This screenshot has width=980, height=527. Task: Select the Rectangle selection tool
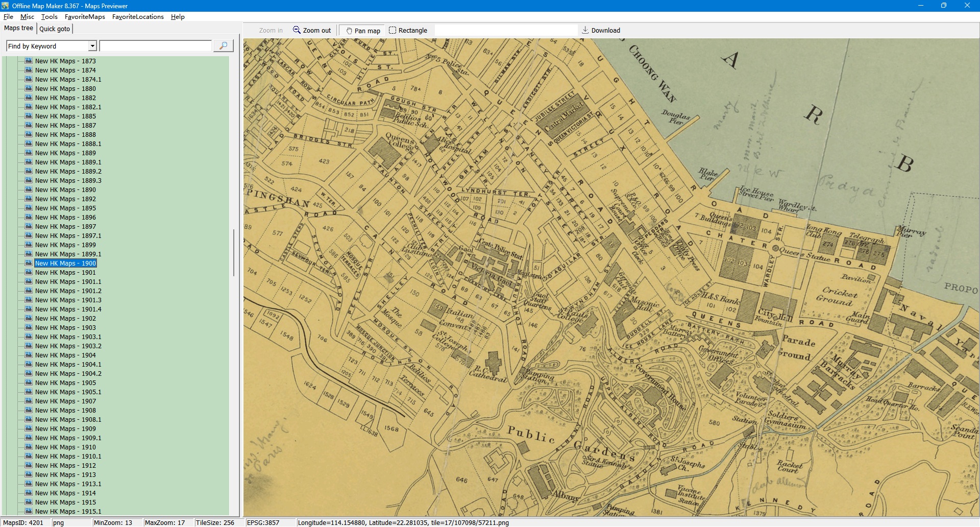[408, 31]
